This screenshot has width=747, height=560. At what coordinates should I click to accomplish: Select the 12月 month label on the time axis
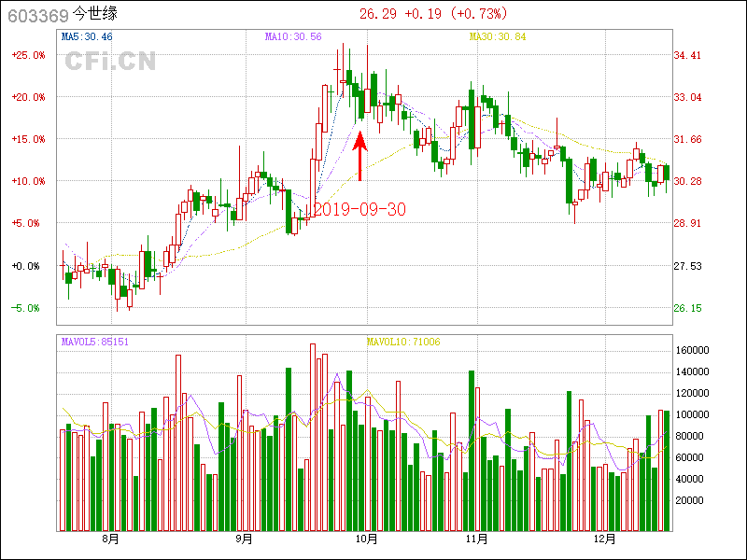605,539
